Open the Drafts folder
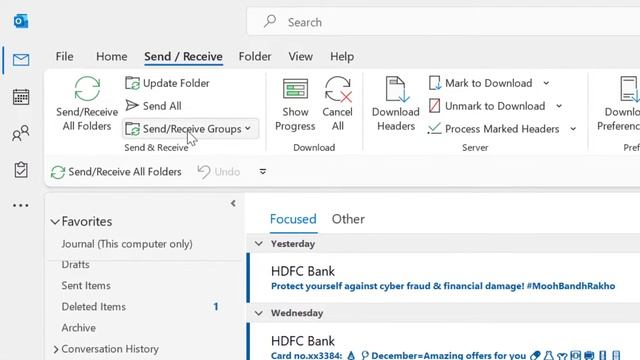The width and height of the screenshot is (640, 360). coord(76,264)
